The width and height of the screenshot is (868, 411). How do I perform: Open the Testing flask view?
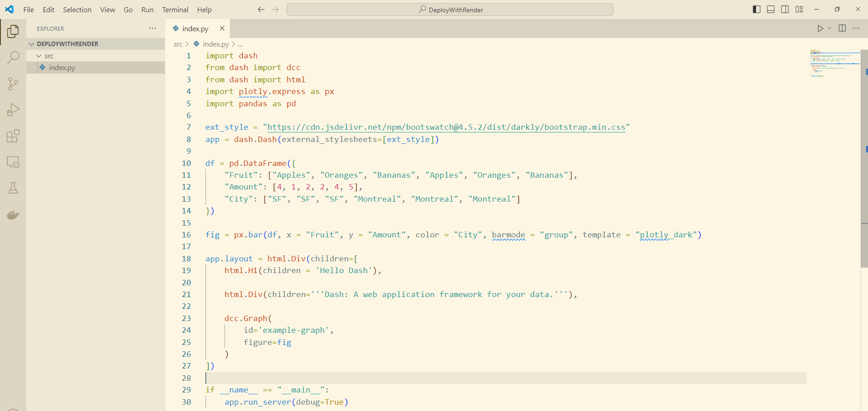13,188
